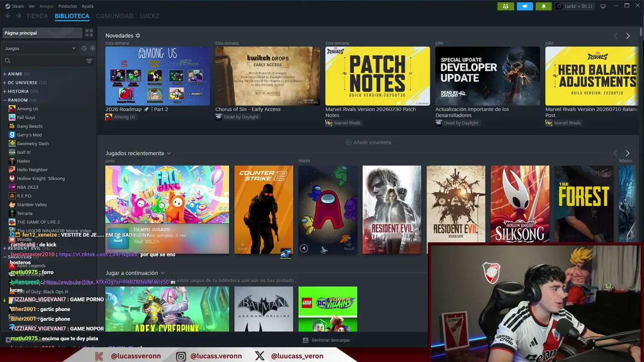
Task: Open the Jugar a continuación shelf dropdown
Action: pyautogui.click(x=163, y=273)
